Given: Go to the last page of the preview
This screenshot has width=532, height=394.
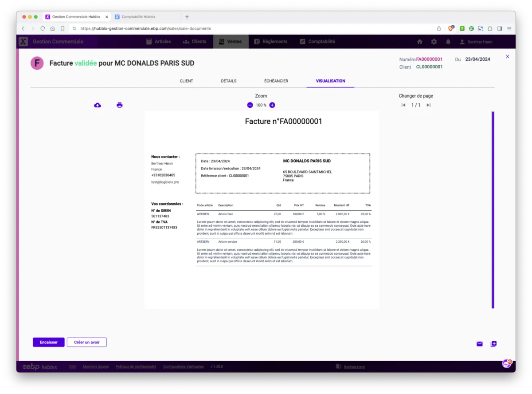Looking at the screenshot, I should (428, 105).
